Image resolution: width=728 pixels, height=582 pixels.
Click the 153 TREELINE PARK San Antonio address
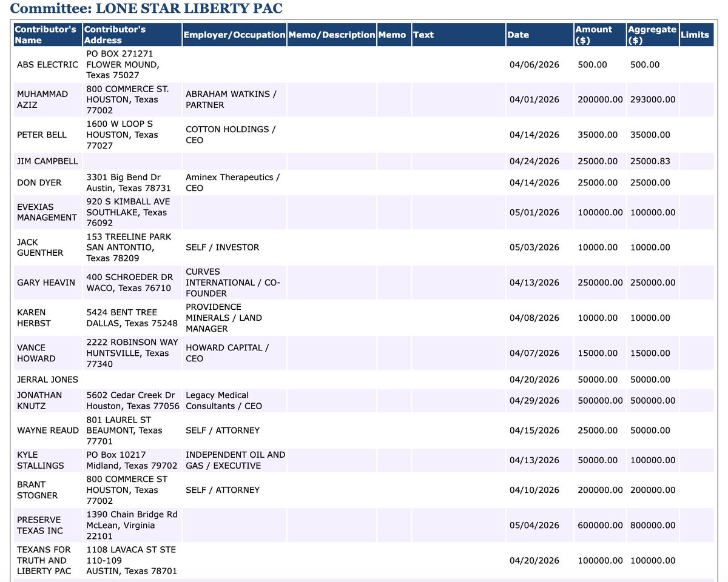tap(129, 247)
